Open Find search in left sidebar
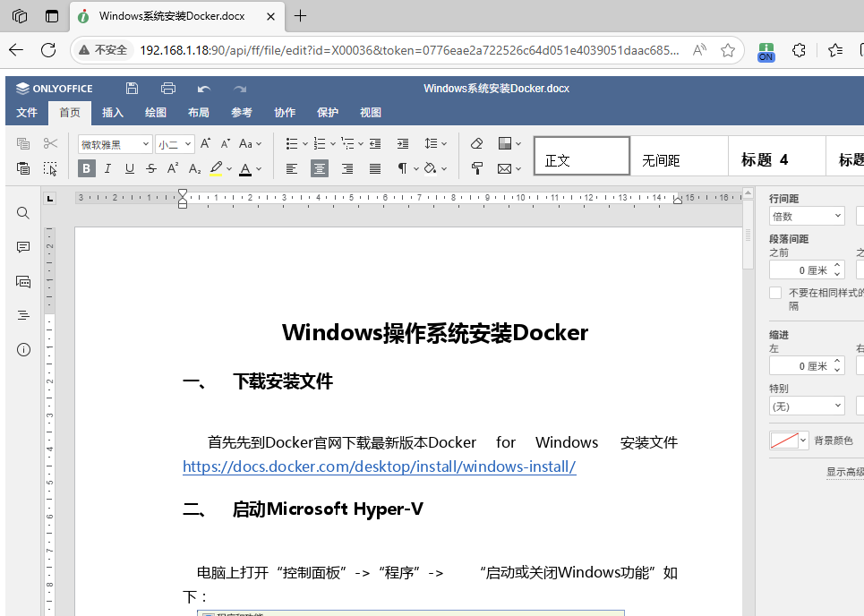Viewport: 864px width, 616px height. click(x=23, y=213)
